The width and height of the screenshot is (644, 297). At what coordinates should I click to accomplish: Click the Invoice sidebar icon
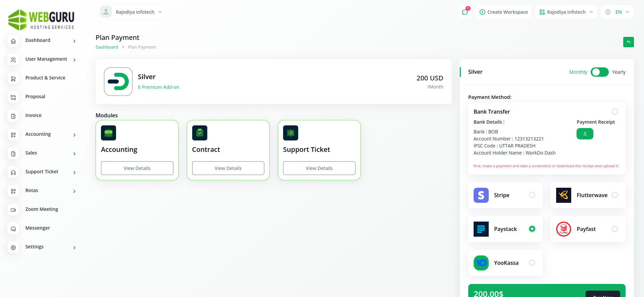(x=13, y=116)
